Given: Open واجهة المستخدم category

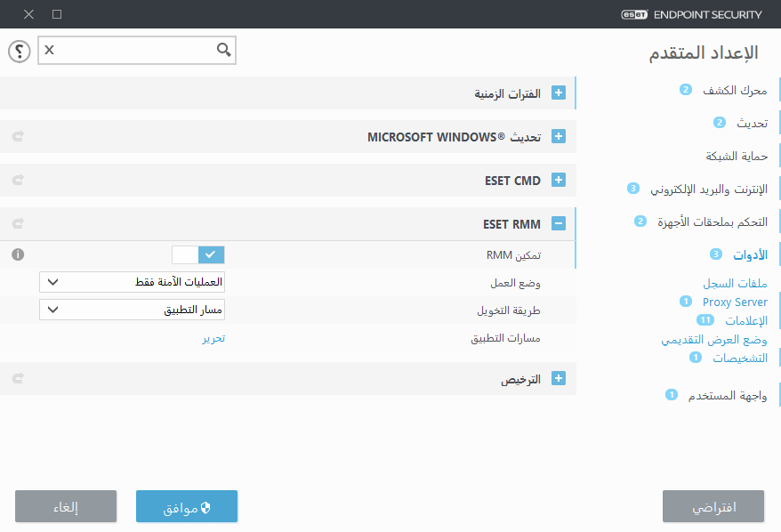Looking at the screenshot, I should pos(728,396).
